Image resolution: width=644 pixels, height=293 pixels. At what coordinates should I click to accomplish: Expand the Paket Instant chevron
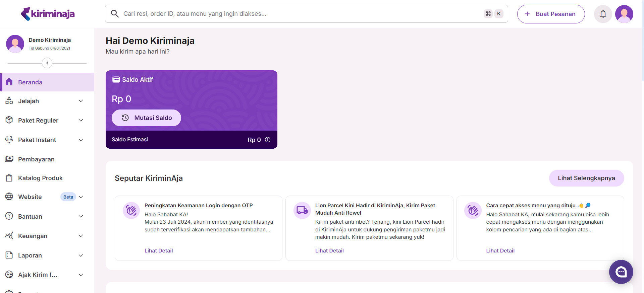coord(81,140)
